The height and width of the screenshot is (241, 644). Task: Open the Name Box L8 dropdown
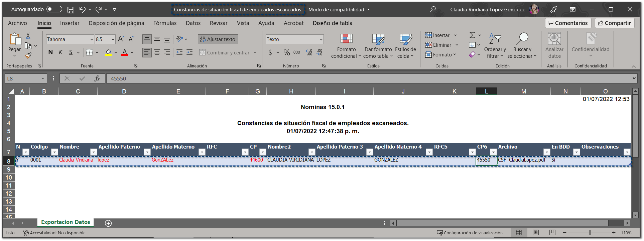pos(43,78)
